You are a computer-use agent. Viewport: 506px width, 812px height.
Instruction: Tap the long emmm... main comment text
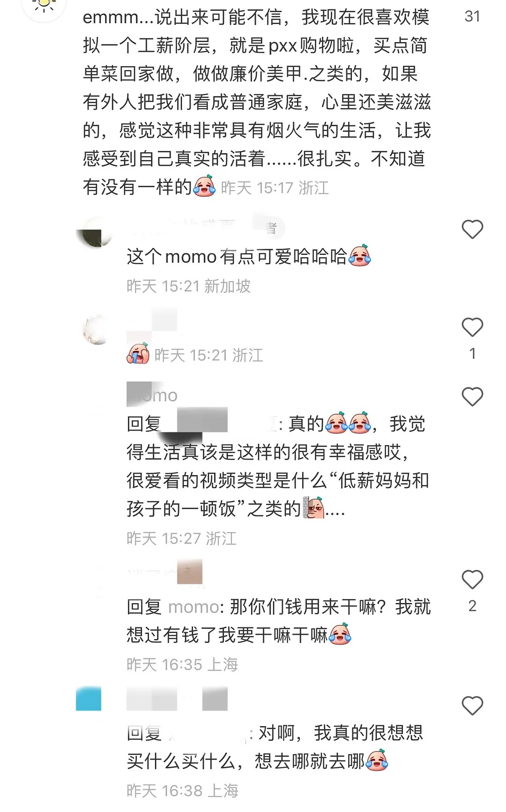[257, 102]
